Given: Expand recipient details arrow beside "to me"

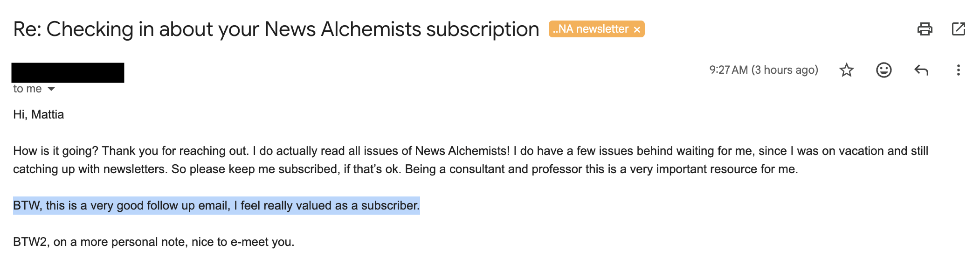Looking at the screenshot, I should coord(51,89).
